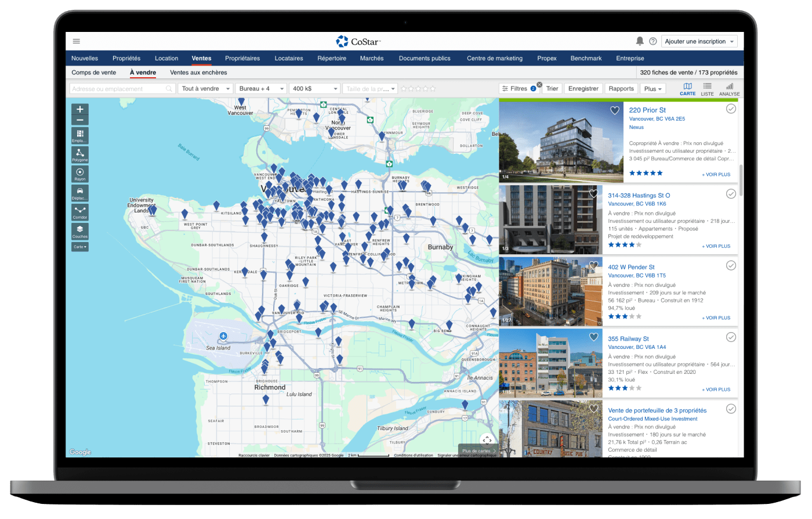Click the notifications bell icon
This screenshot has height=519, width=812.
coord(640,41)
